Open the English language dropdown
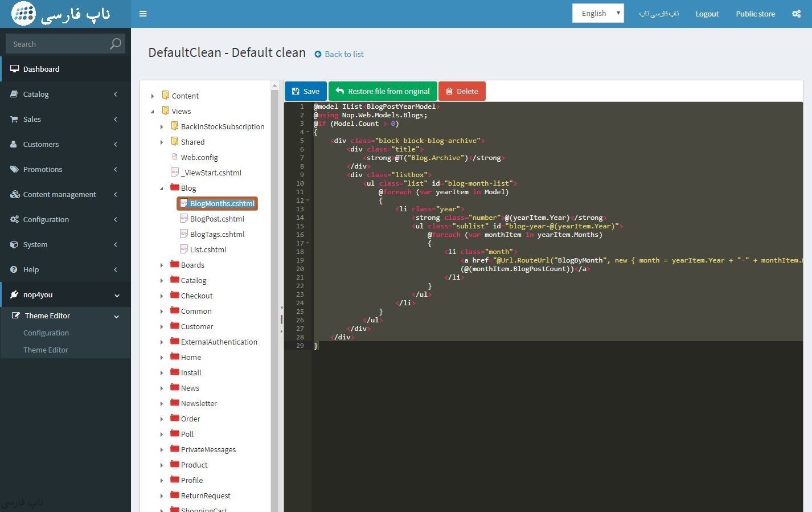The width and height of the screenshot is (812, 512). click(x=598, y=13)
